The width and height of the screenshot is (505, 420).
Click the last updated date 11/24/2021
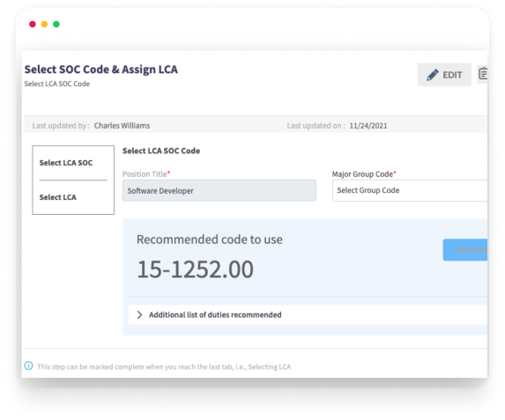[x=368, y=126]
